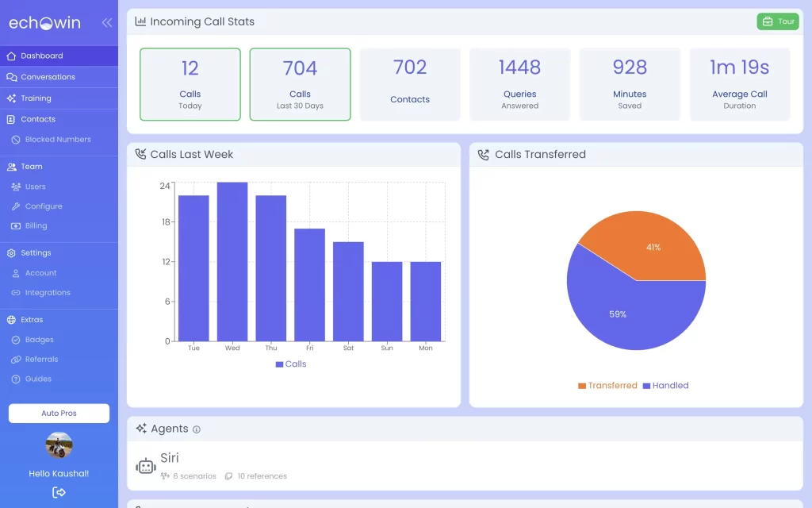Open the Conversations menu item
The width and height of the screenshot is (812, 508).
[48, 77]
